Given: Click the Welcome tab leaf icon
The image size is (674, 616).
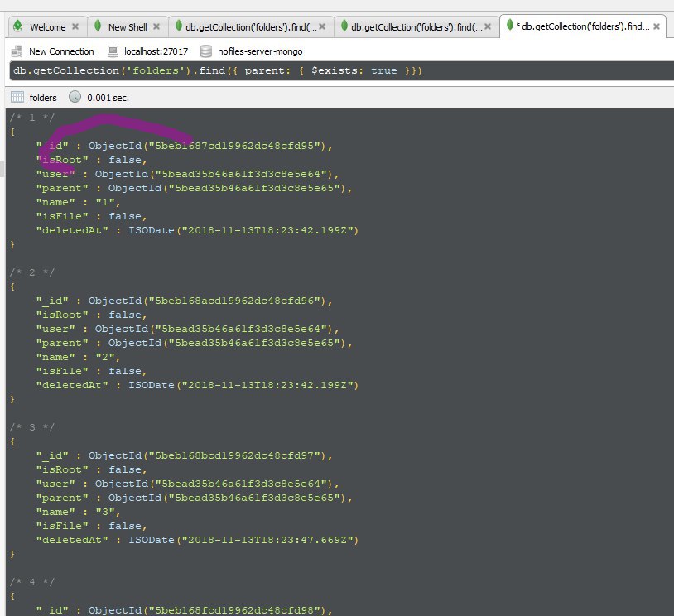Looking at the screenshot, I should (17, 26).
